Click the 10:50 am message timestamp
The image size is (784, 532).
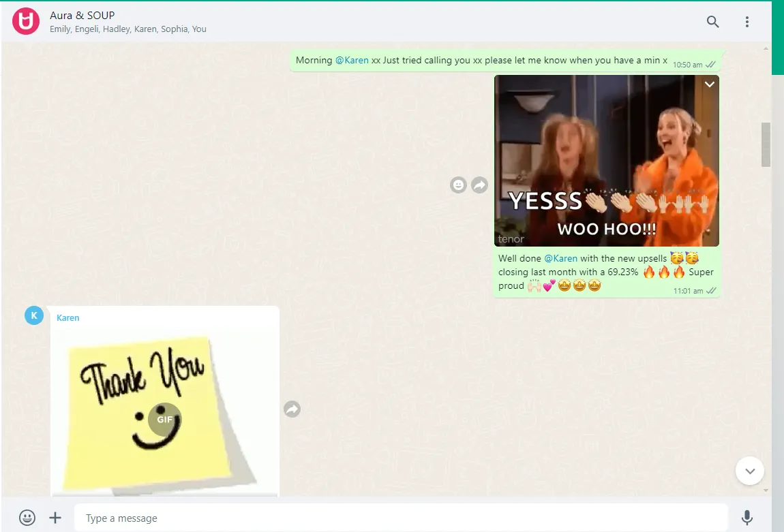coord(687,65)
